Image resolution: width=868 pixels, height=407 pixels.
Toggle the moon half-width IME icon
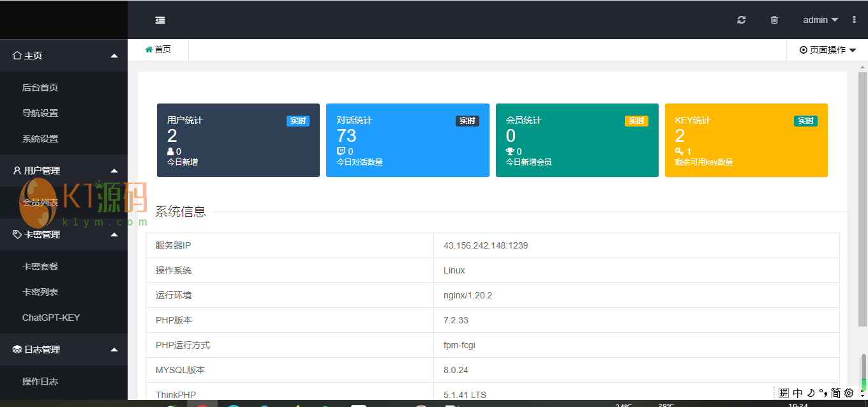pos(811,393)
